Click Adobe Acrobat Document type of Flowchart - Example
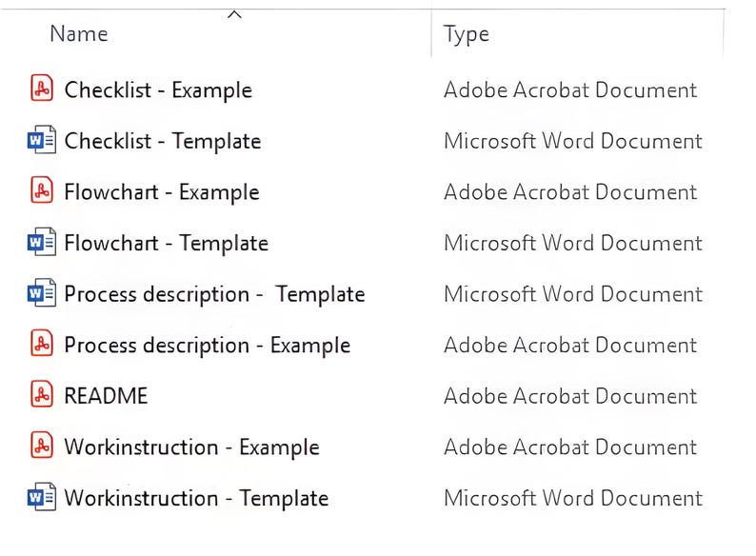 point(570,192)
